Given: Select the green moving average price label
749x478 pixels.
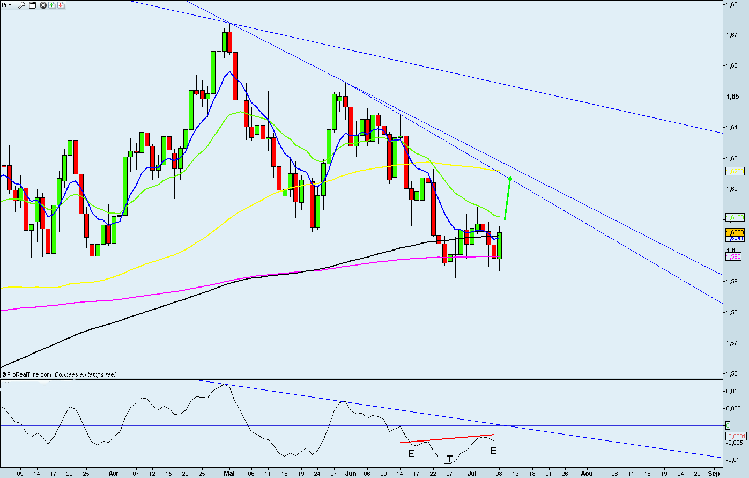Looking at the screenshot, I should click(735, 217).
